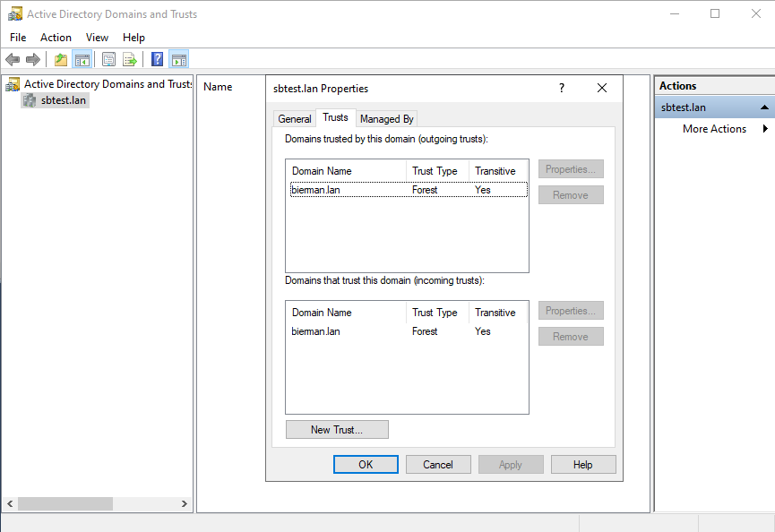This screenshot has height=532, width=775.
Task: Open Properties via the toolbar icon
Action: [x=108, y=60]
